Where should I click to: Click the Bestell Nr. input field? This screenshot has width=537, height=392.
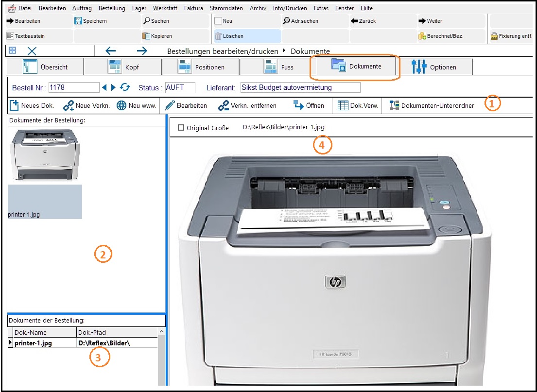(73, 87)
